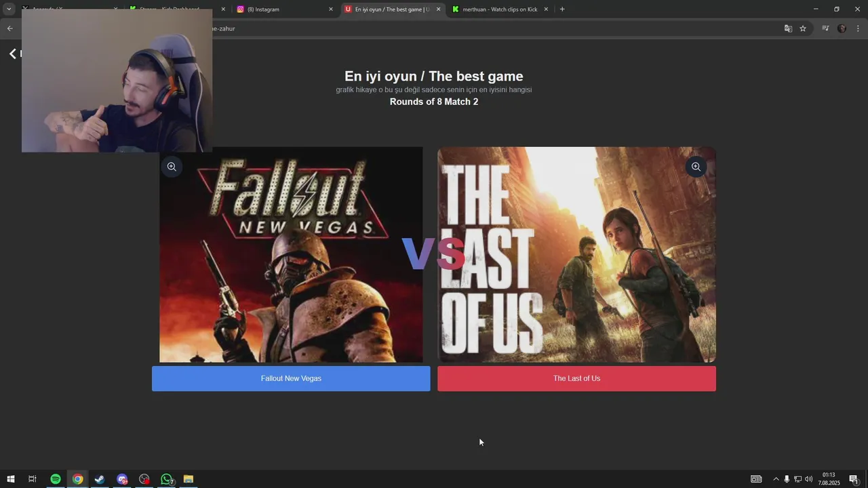
Task: Show hidden system tray icons
Action: (x=776, y=479)
